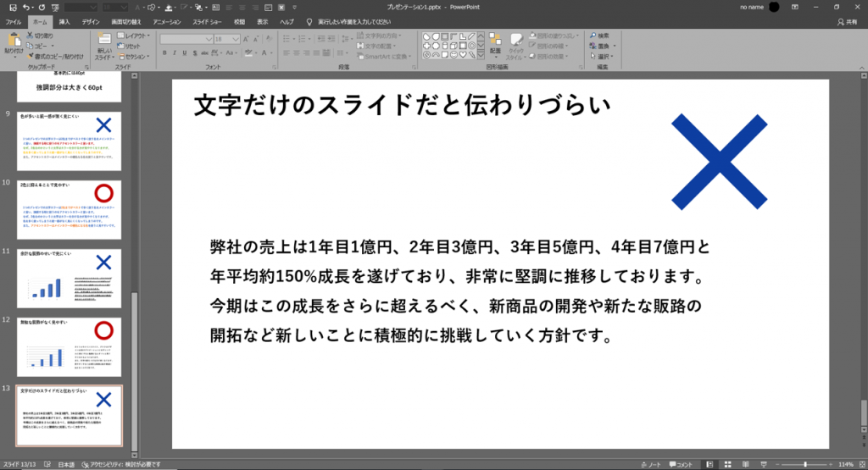
Task: Toggle Notes (ノート) pane in status bar
Action: 651,464
